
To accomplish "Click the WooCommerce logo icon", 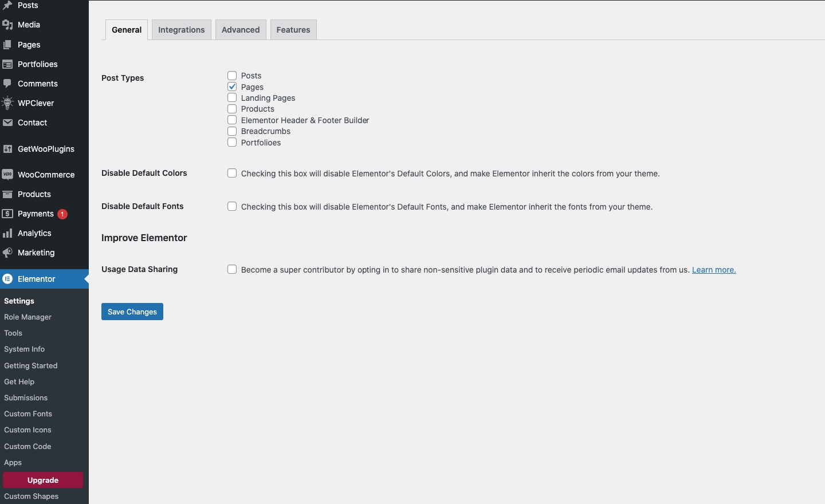I will (7, 175).
